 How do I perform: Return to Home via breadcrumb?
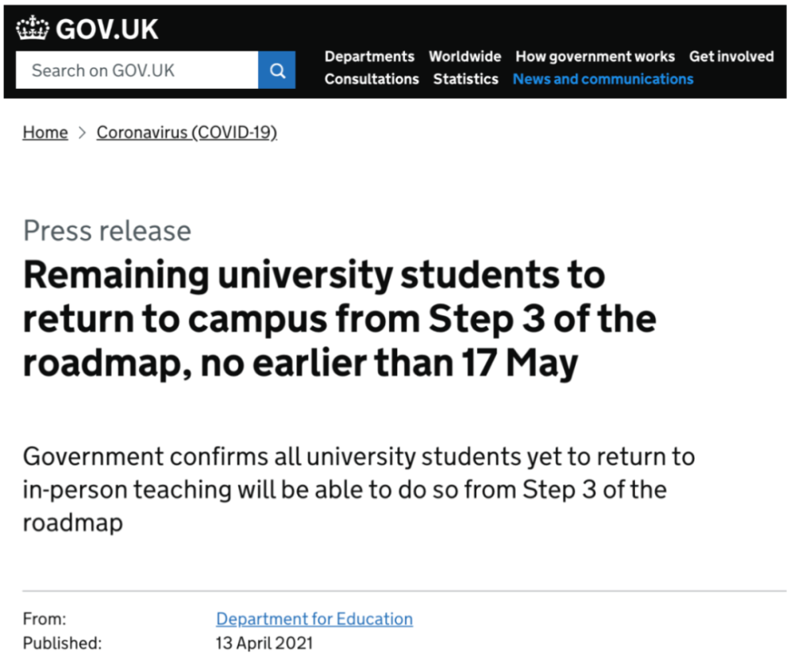point(45,133)
